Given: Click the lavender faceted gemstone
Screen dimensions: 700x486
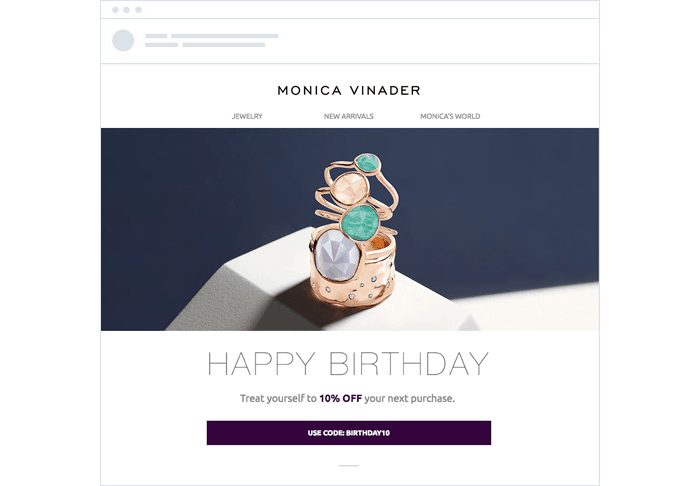Looking at the screenshot, I should 338,256.
